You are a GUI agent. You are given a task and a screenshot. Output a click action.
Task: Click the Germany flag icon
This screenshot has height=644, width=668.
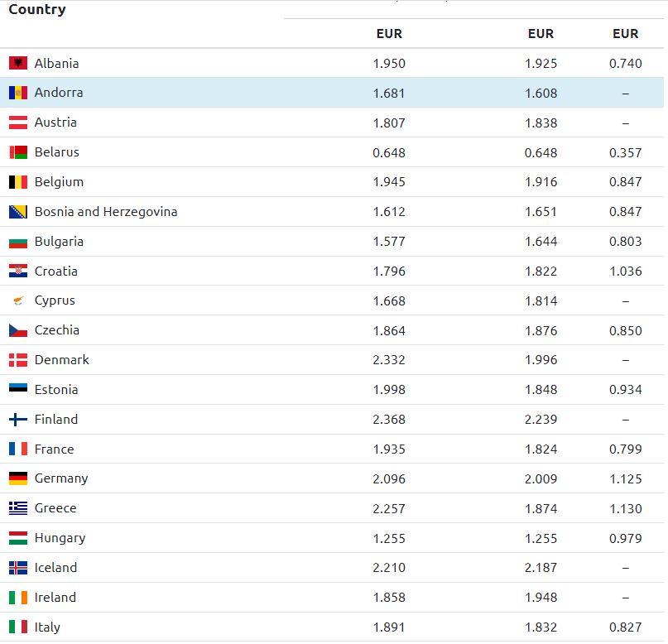pyautogui.click(x=18, y=478)
